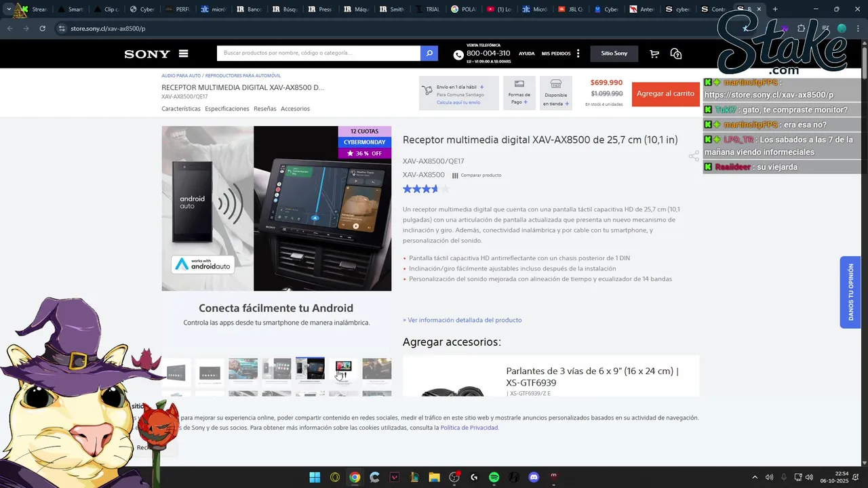This screenshot has width=868, height=488.
Task: Expand Disponible en tienda info
Action: (x=556, y=93)
